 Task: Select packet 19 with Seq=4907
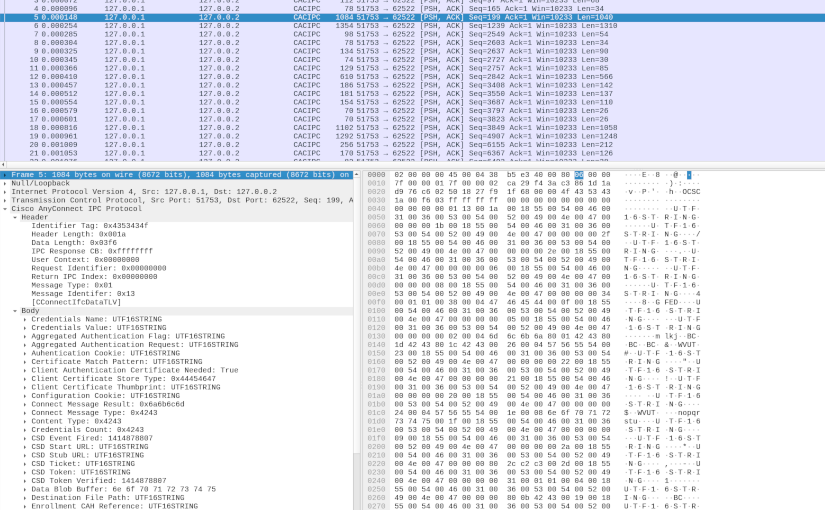click(412, 136)
